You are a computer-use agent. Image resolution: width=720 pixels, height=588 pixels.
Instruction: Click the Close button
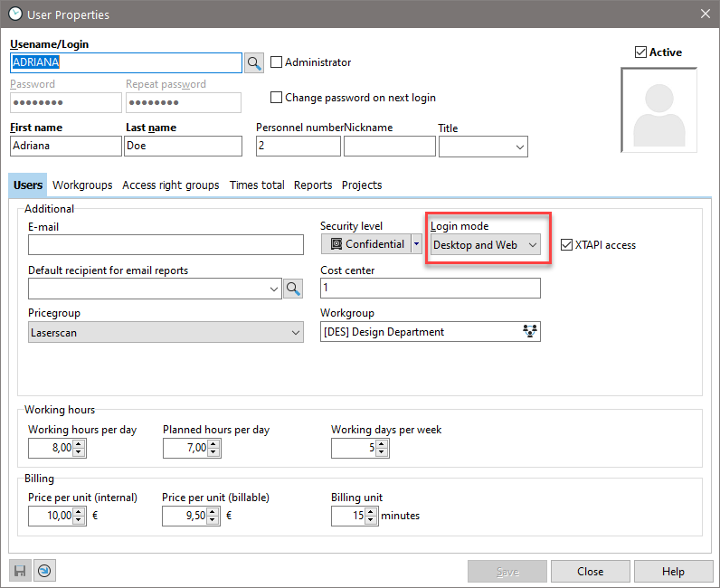pos(590,571)
